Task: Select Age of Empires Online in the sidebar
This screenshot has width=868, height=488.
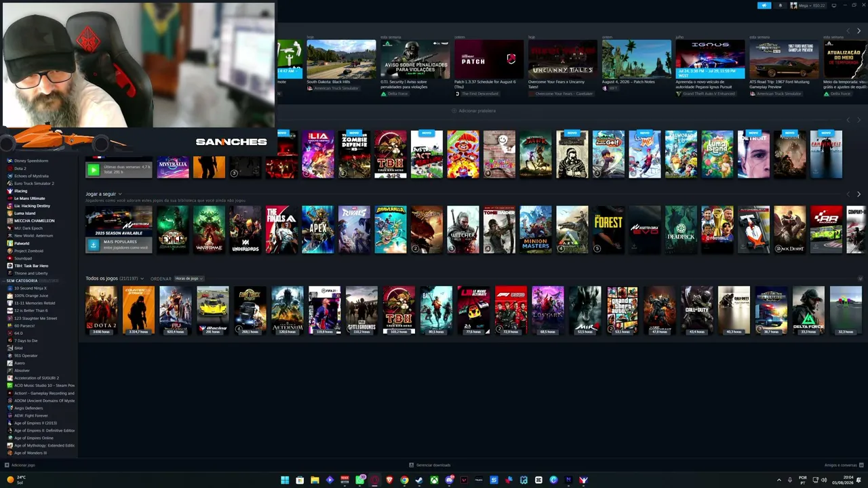Action: [34, 438]
